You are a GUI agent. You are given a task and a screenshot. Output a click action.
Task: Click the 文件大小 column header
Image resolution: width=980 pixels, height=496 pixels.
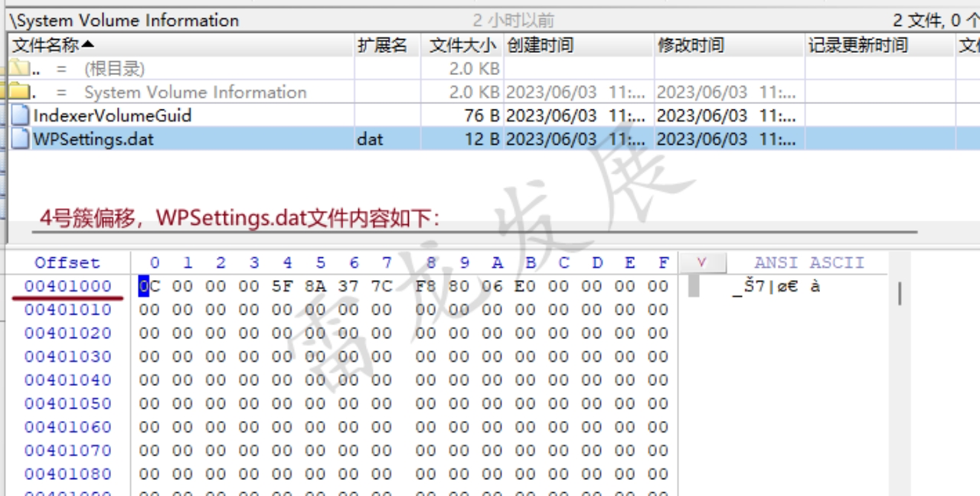[459, 44]
